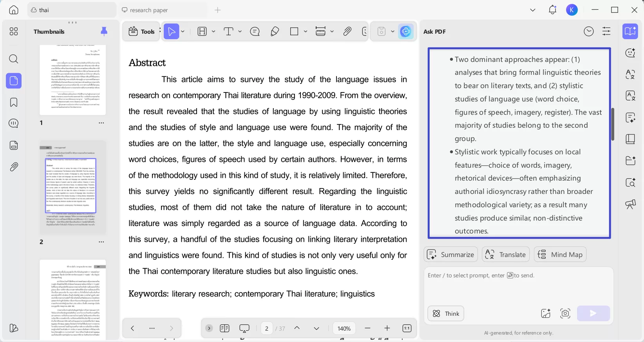
Task: Select the rectangle shape tool
Action: pyautogui.click(x=294, y=31)
